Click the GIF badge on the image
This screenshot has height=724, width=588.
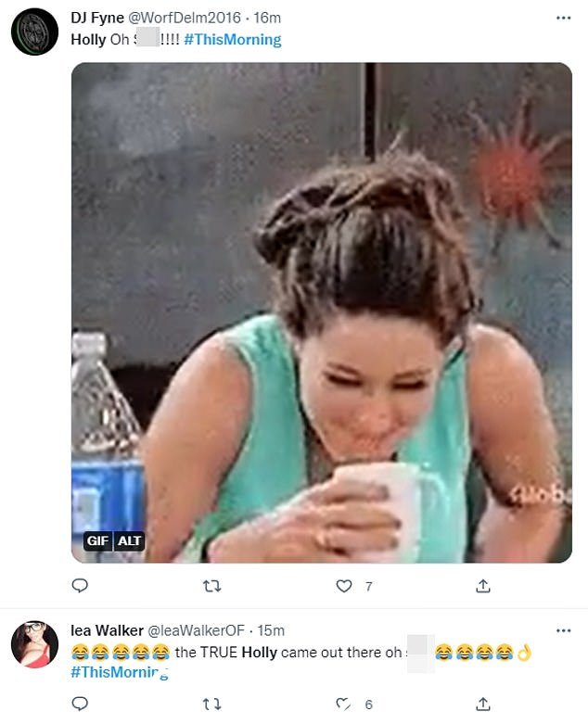click(98, 540)
